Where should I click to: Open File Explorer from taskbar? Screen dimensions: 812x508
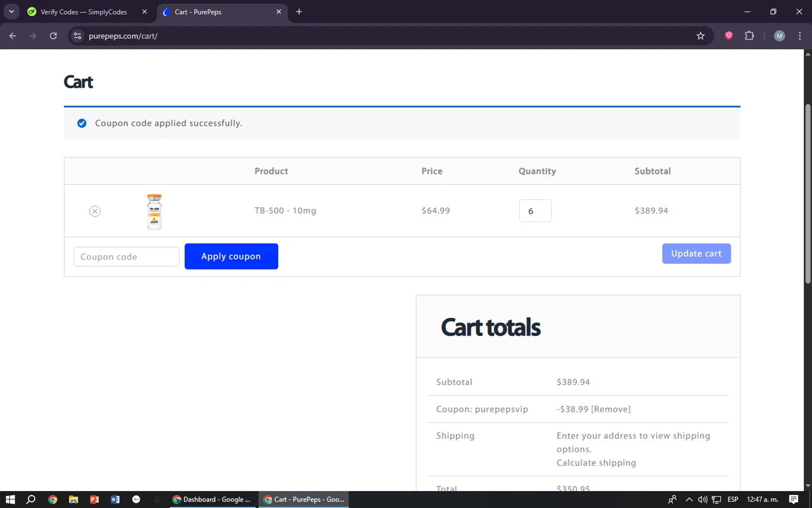click(x=74, y=499)
